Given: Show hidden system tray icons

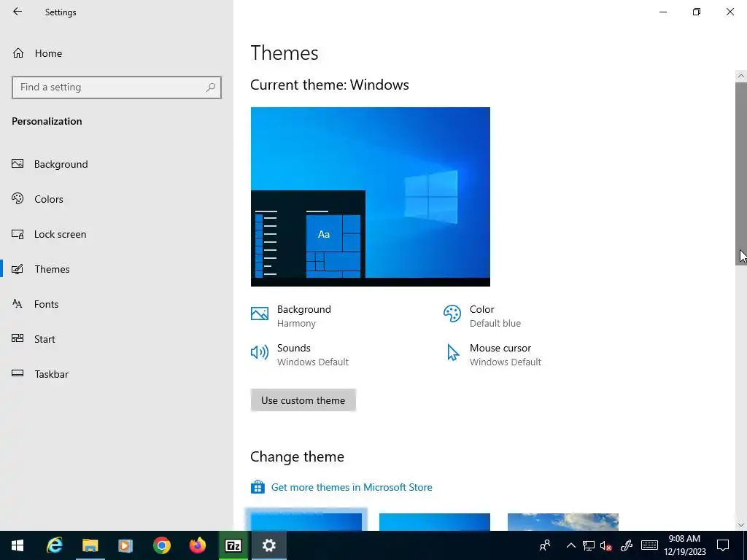Looking at the screenshot, I should 570,545.
